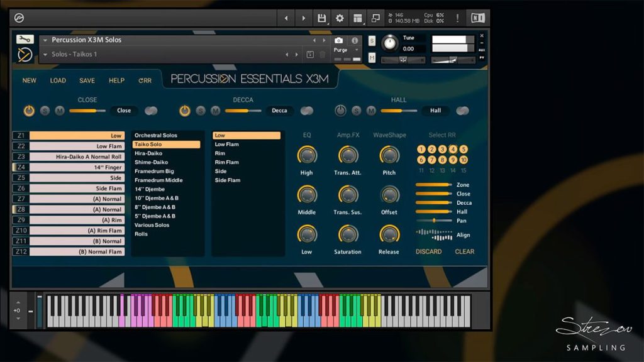Select round robin number 5
The width and height of the screenshot is (644, 362).
(x=464, y=149)
